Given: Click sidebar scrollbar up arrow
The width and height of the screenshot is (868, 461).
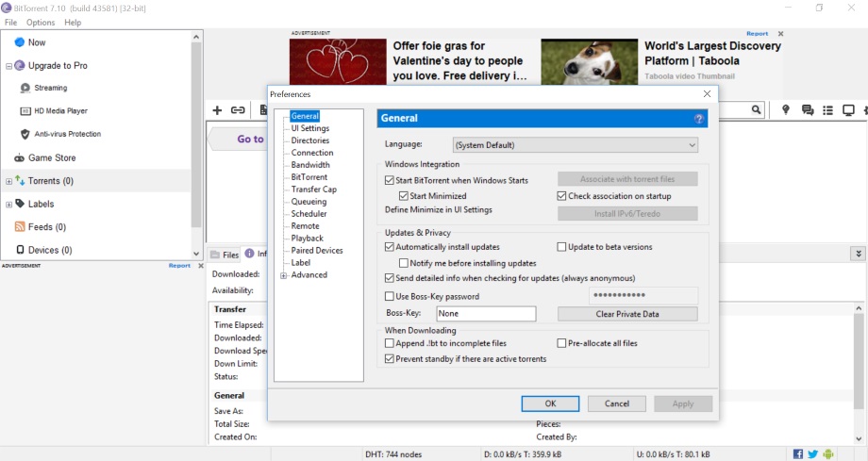Looking at the screenshot, I should [x=196, y=37].
